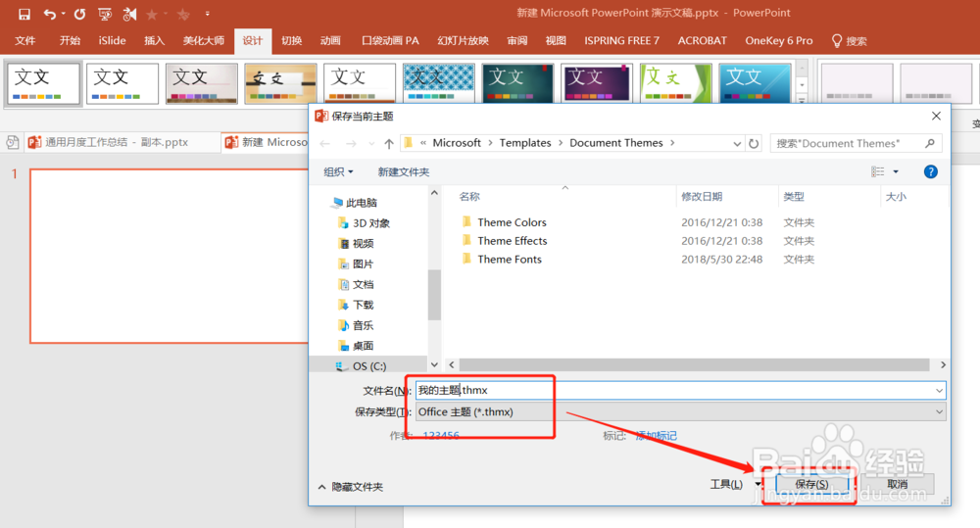Viewport: 980px width, 528px height.
Task: Open the 审阅 ribbon tab
Action: (x=516, y=40)
